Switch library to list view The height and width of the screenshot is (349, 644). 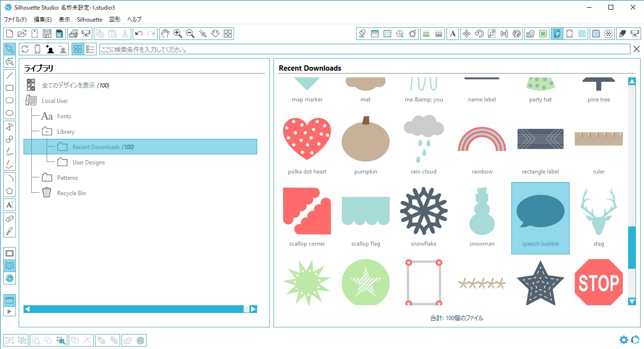point(90,49)
